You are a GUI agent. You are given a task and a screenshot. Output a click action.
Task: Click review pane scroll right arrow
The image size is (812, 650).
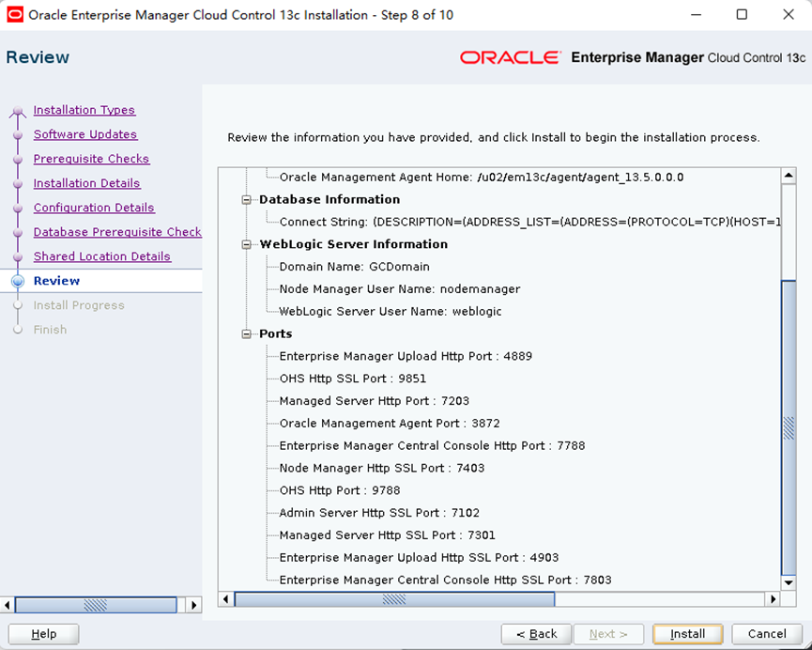(773, 599)
